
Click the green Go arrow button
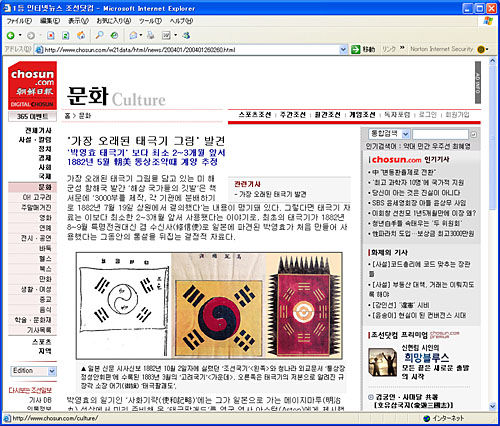point(356,50)
